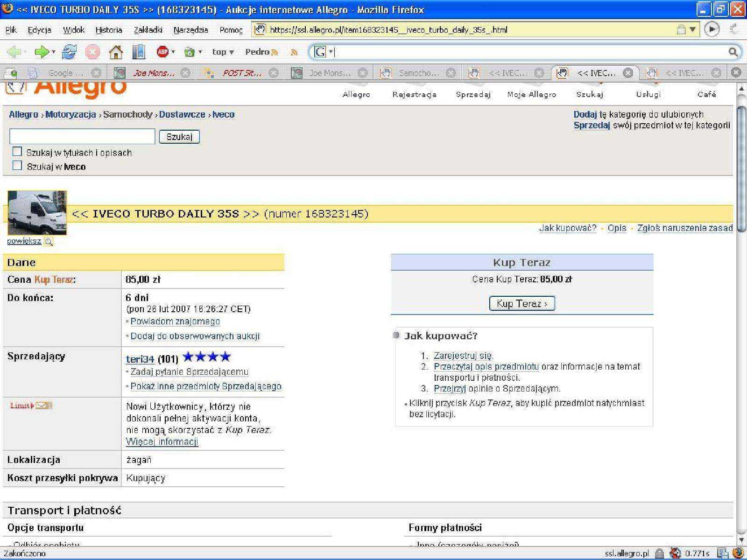Viewport: 747px width, 560px height.
Task: Click the magnifier icon next to powiększ
Action: pyautogui.click(x=49, y=241)
